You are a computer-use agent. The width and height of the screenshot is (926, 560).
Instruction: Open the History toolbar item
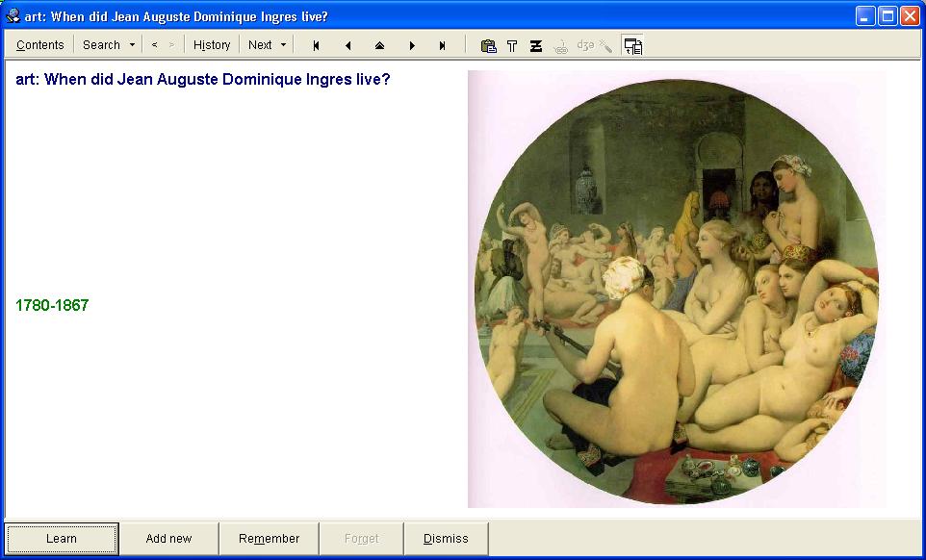click(x=212, y=45)
